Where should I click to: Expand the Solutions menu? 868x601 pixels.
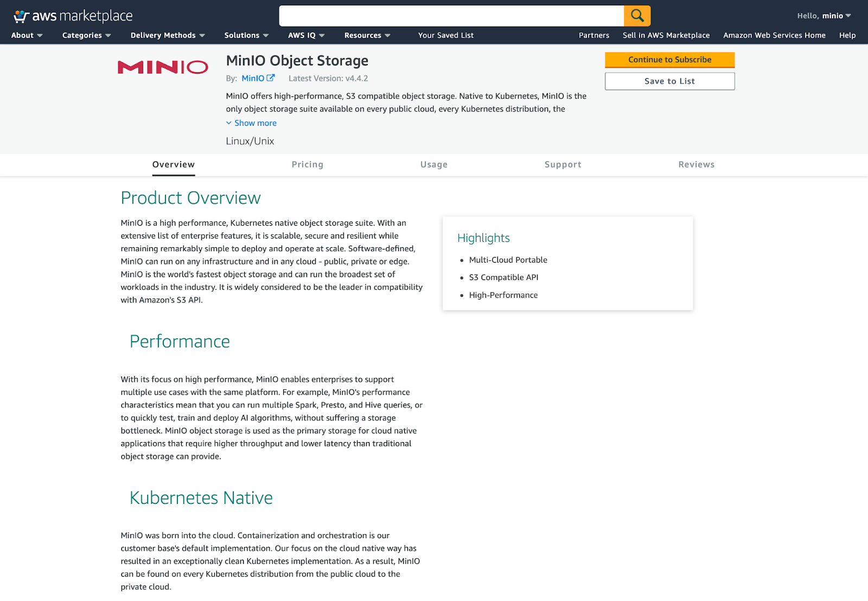(x=246, y=35)
